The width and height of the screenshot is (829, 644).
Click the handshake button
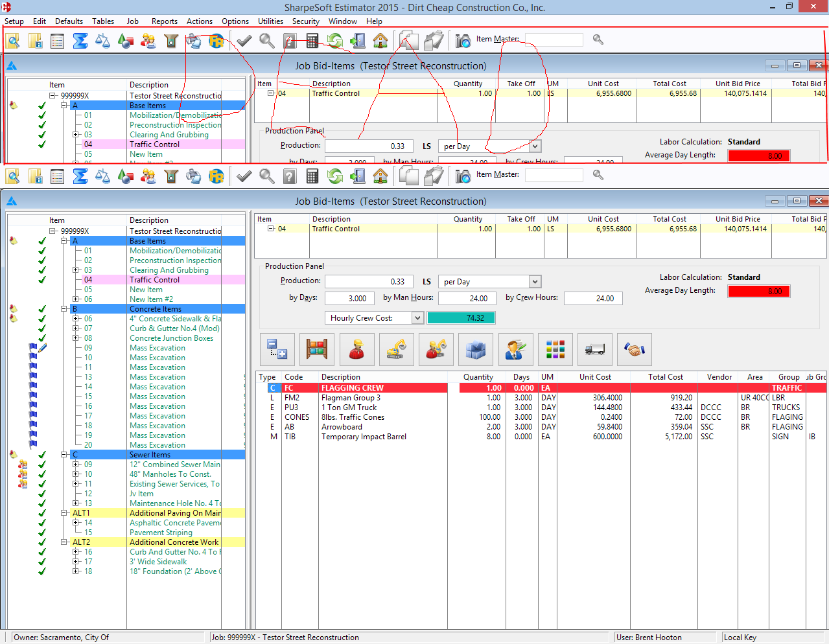pyautogui.click(x=635, y=350)
